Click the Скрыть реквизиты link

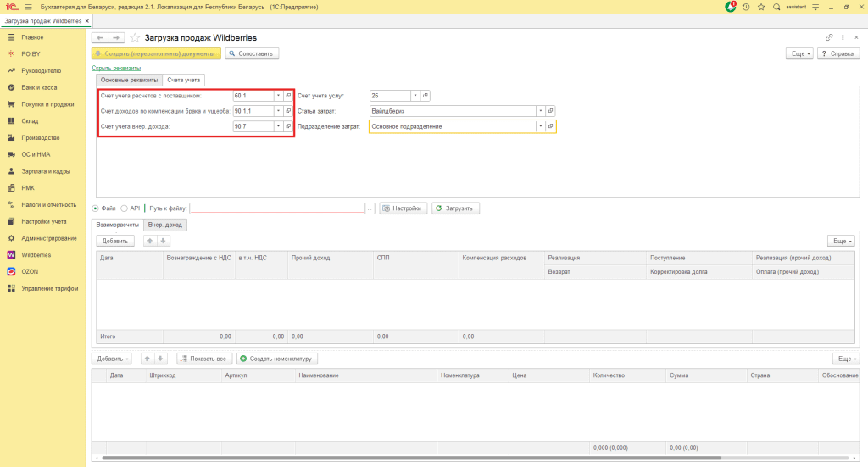pos(116,68)
